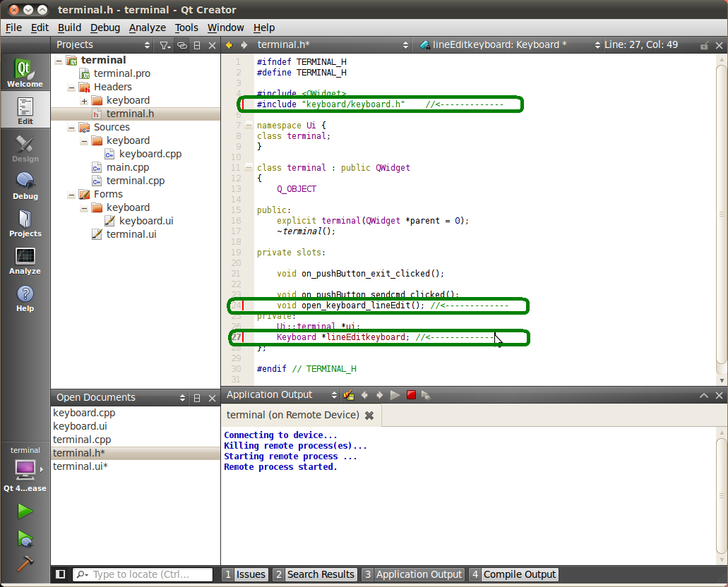Select terminal.ui* in Open Documents

[x=80, y=467]
